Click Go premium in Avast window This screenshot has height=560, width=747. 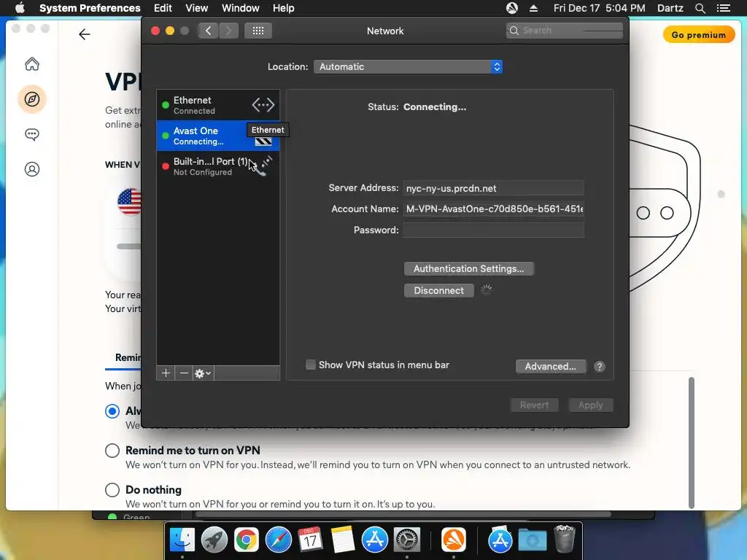(698, 35)
